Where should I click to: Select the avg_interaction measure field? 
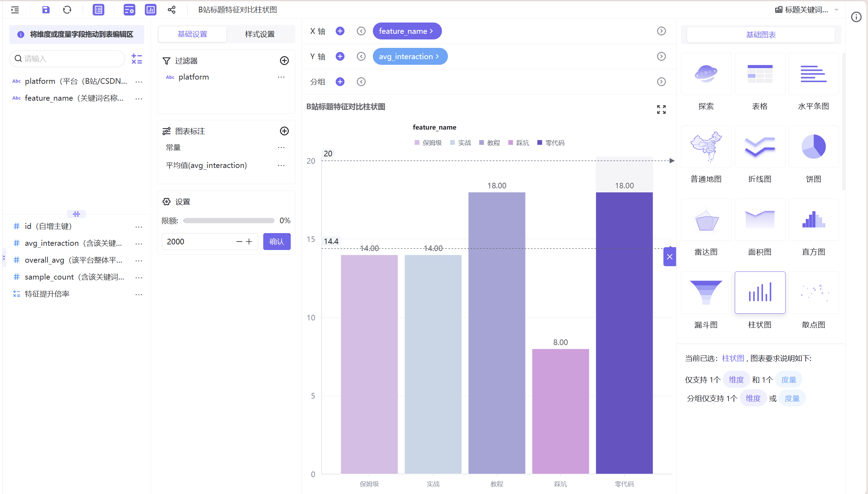(x=73, y=243)
